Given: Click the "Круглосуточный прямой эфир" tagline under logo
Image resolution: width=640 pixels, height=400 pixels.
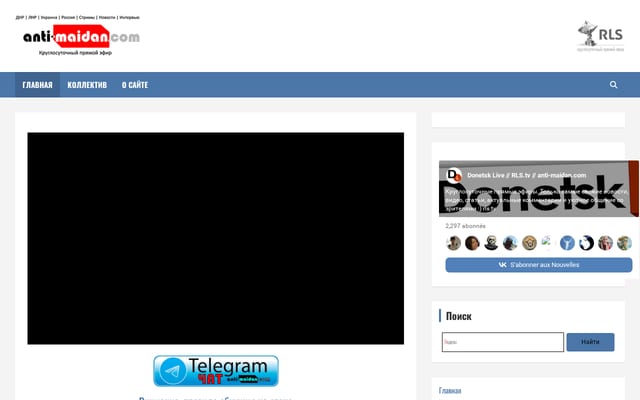Looking at the screenshot, I should point(76,53).
